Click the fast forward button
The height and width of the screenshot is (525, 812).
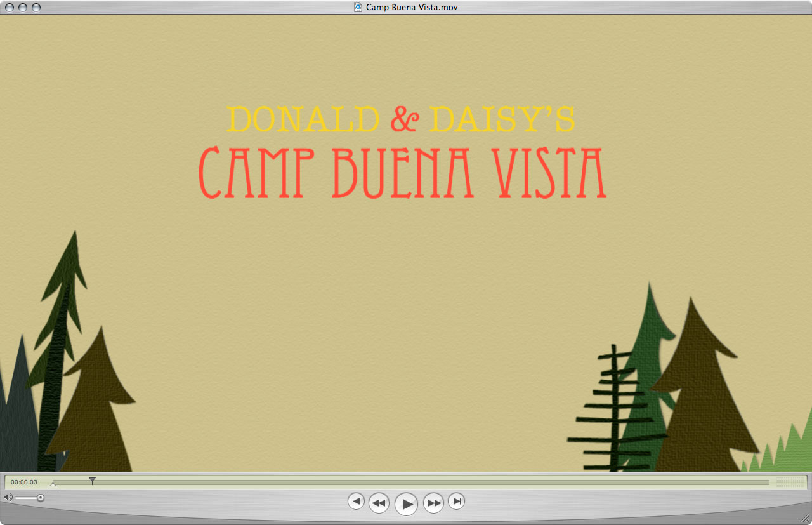point(433,503)
